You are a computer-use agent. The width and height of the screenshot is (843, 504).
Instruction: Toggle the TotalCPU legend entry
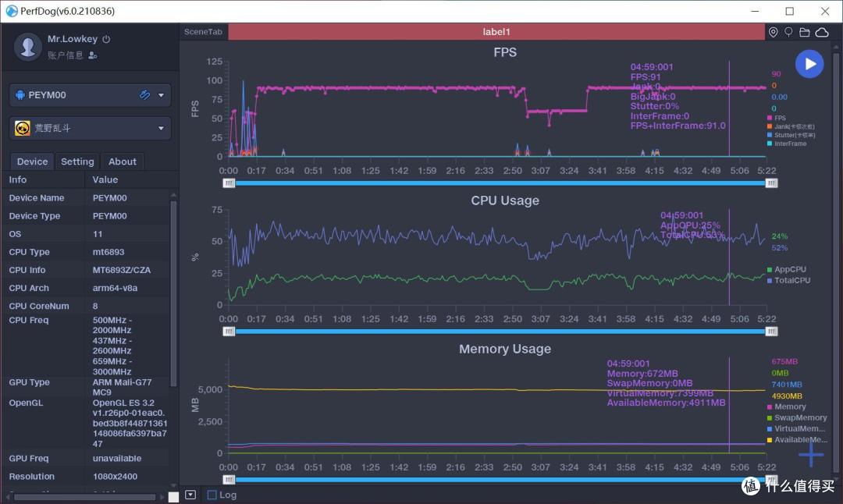tap(788, 281)
